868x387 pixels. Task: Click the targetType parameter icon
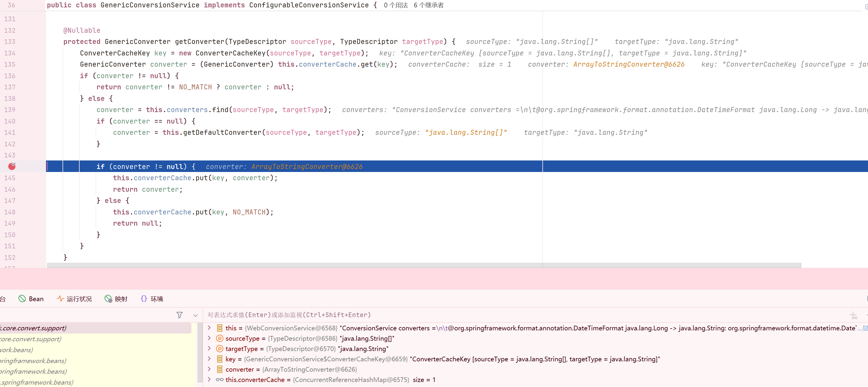pos(220,349)
